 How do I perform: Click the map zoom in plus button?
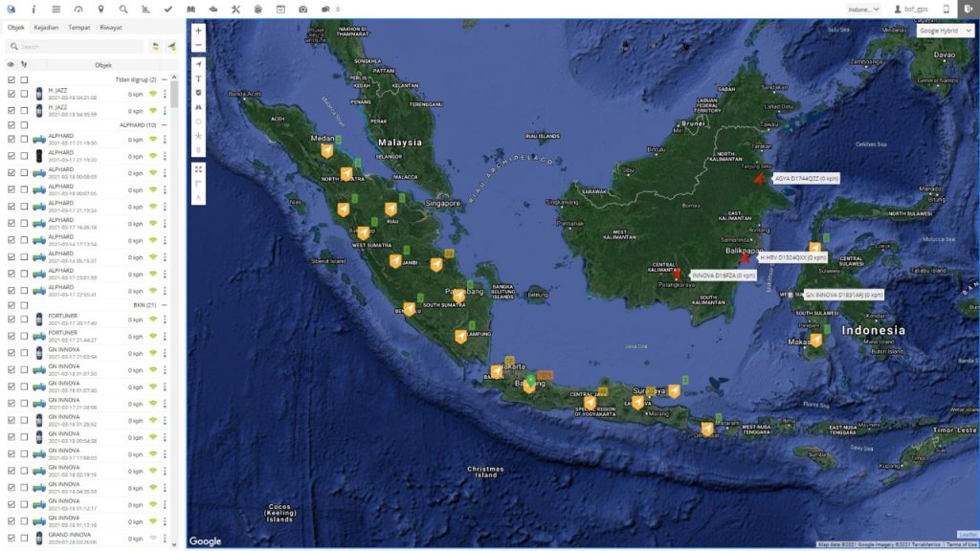198,31
